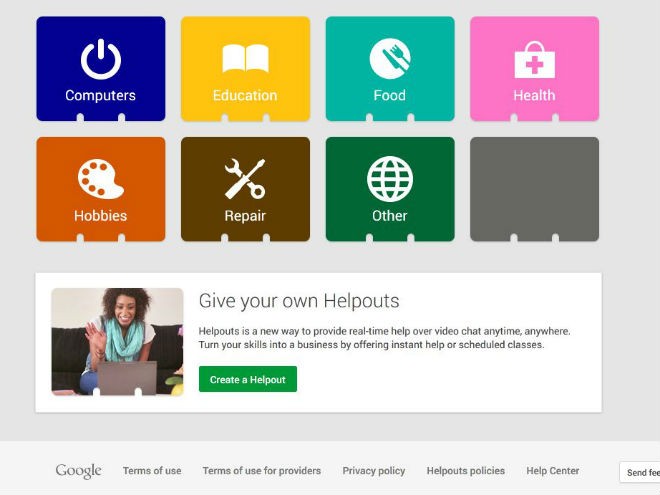Open the Health first-aid kit icon
This screenshot has width=660, height=495.
coord(535,59)
